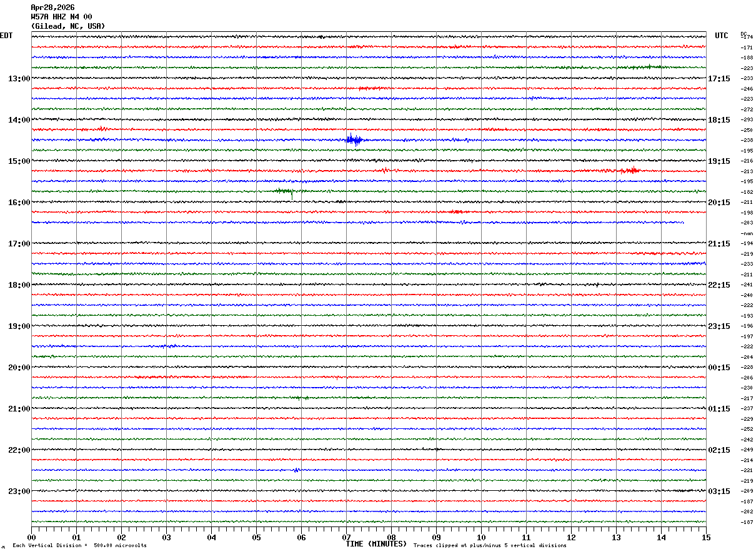Click the 00:15 UTC time label
Viewport: 756px width, 554px height.
719,368
